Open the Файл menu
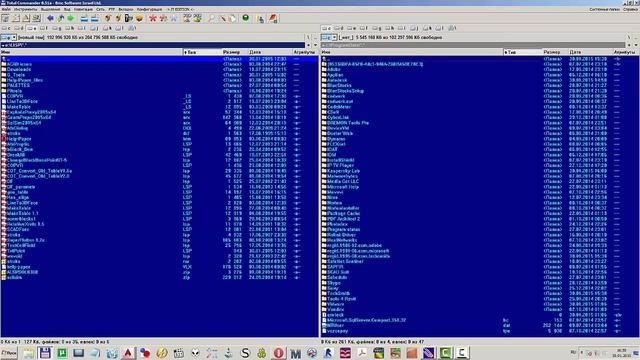The image size is (640, 360). [6, 9]
